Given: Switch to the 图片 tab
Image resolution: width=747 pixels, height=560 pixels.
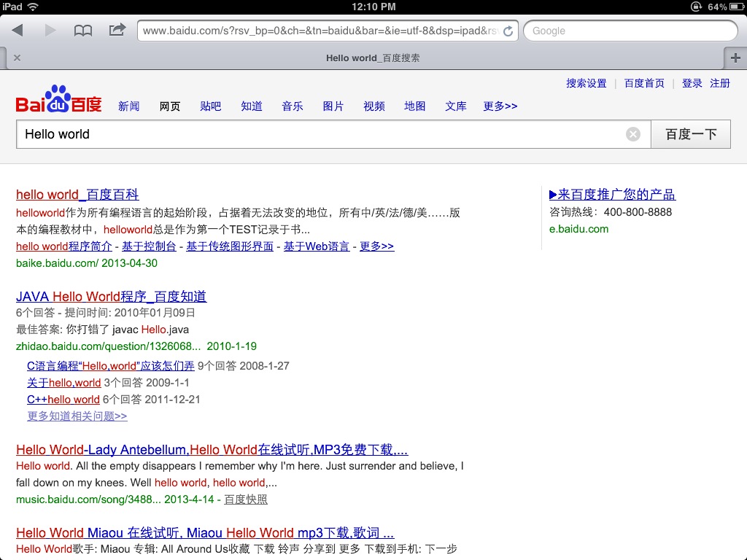Looking at the screenshot, I should pyautogui.click(x=333, y=106).
